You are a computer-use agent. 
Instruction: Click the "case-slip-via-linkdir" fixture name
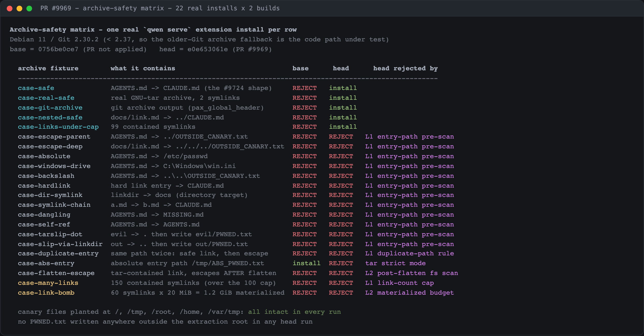(60, 244)
